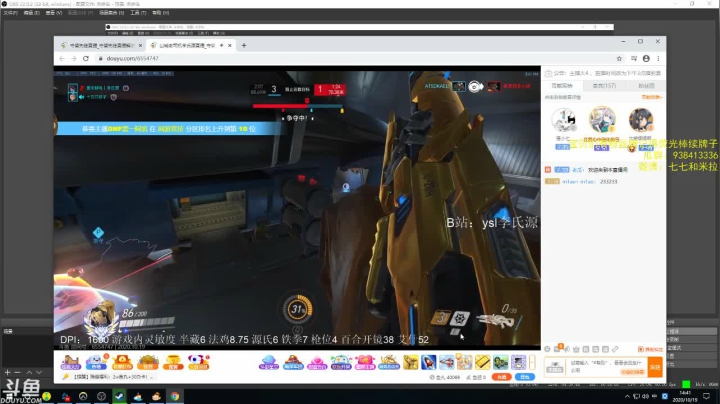Send the green tank gift
The image size is (720, 404).
coord(501,362)
